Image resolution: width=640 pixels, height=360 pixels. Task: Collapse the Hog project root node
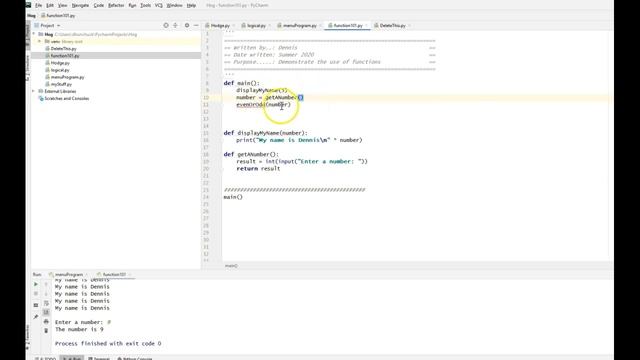[34, 34]
